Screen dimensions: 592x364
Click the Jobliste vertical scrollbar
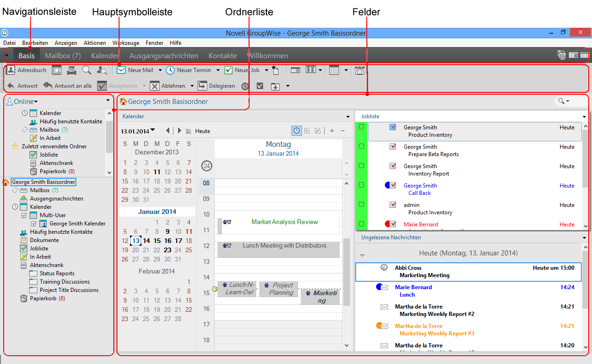[x=585, y=176]
